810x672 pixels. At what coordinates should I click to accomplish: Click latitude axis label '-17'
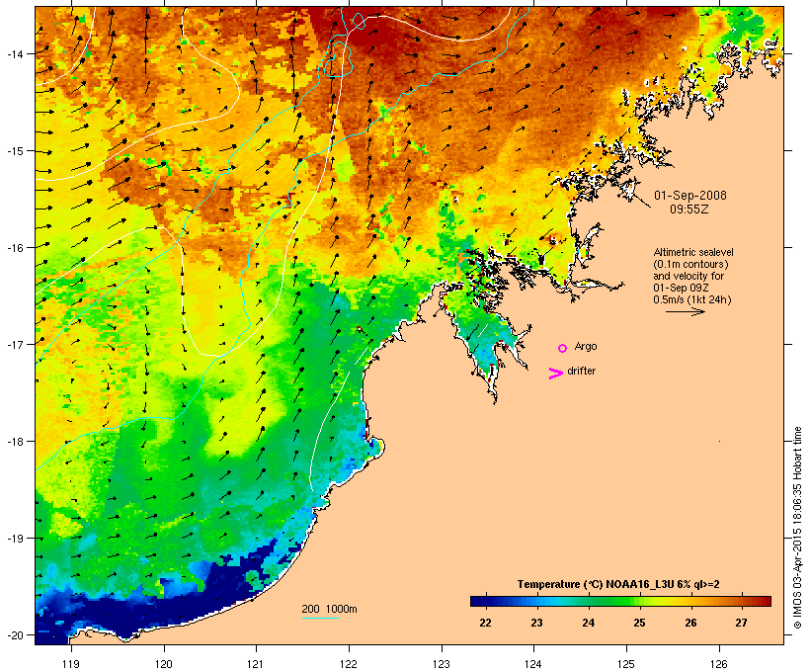[x=14, y=344]
